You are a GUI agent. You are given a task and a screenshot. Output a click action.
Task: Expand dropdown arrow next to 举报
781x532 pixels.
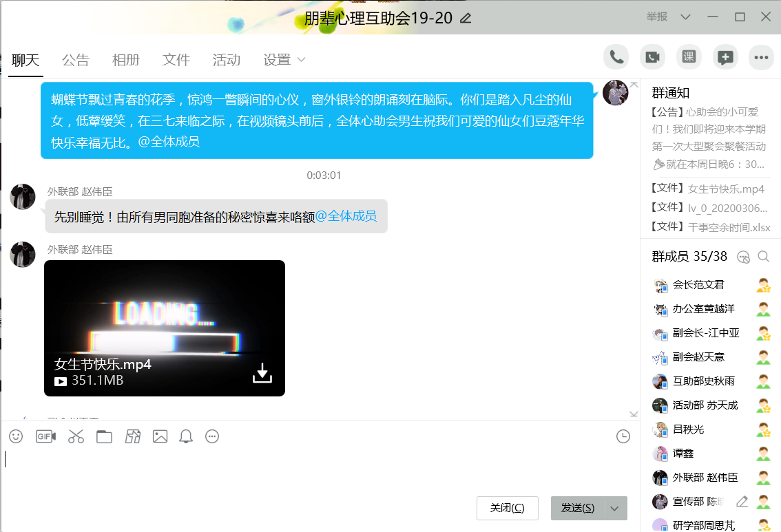(x=685, y=17)
